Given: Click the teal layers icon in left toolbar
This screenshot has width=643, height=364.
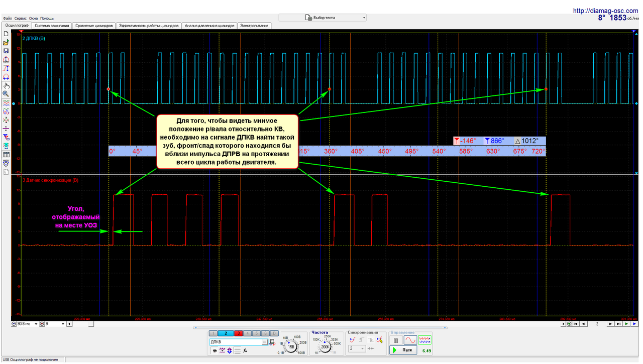Looking at the screenshot, I should 5,146.
